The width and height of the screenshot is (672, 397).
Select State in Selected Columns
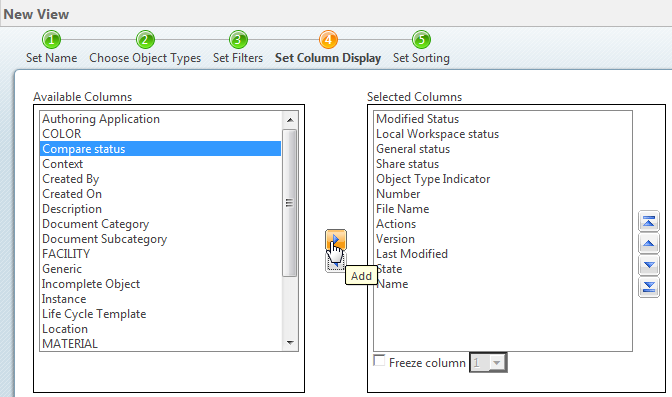tap(503, 269)
